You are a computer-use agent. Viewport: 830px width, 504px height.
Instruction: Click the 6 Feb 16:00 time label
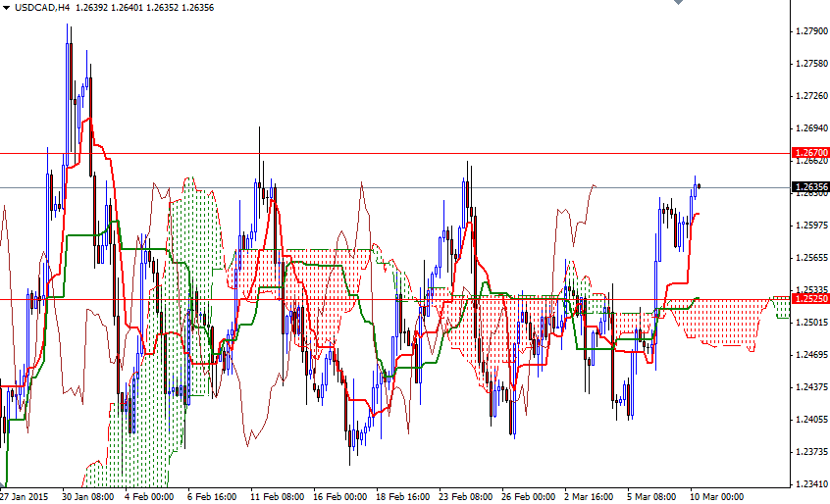click(212, 497)
